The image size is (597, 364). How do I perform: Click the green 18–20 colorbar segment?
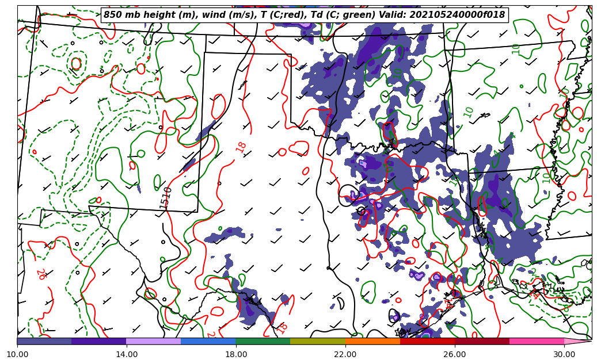click(263, 341)
